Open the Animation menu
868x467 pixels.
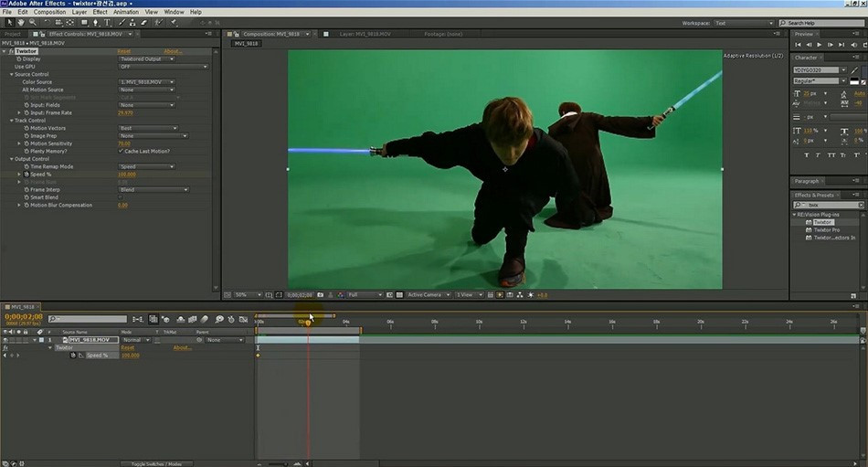click(x=126, y=12)
